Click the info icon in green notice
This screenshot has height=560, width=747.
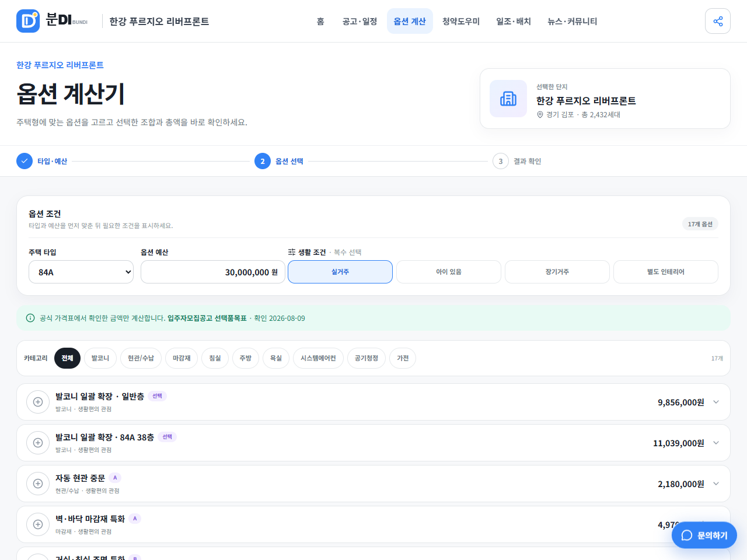[30, 318]
